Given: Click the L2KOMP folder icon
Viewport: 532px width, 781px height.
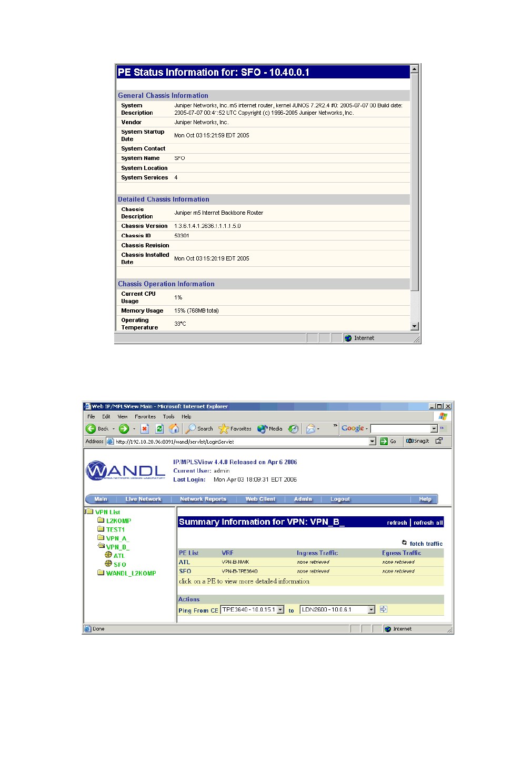Looking at the screenshot, I should 101,520.
